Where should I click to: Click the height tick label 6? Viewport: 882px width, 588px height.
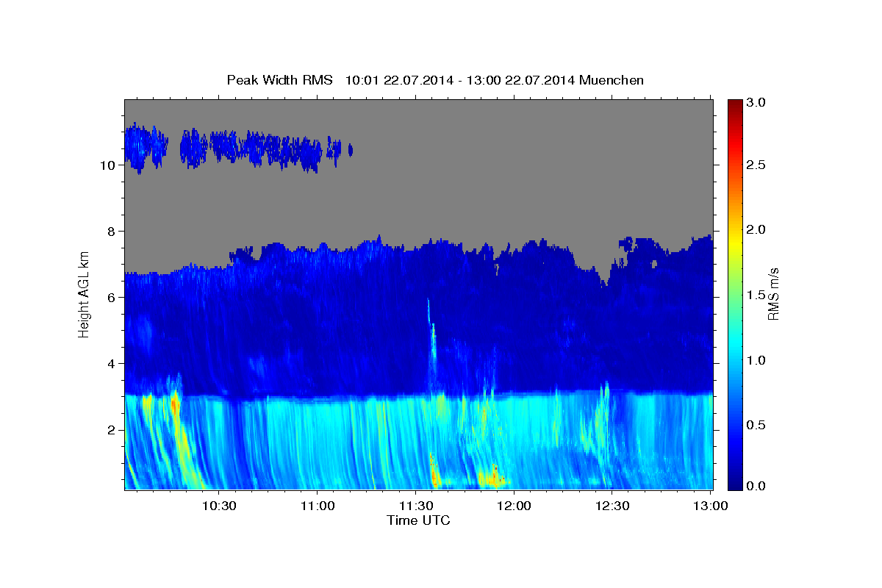[112, 298]
